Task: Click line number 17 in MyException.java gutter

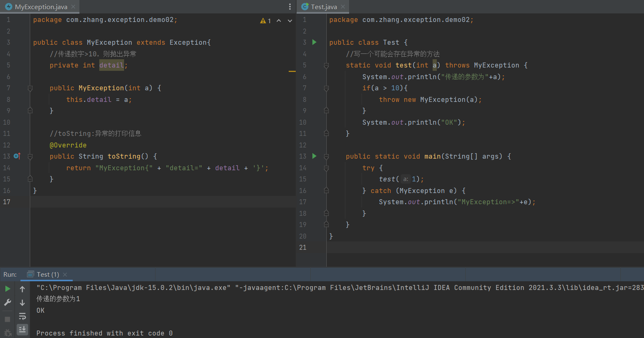Action: [x=7, y=202]
